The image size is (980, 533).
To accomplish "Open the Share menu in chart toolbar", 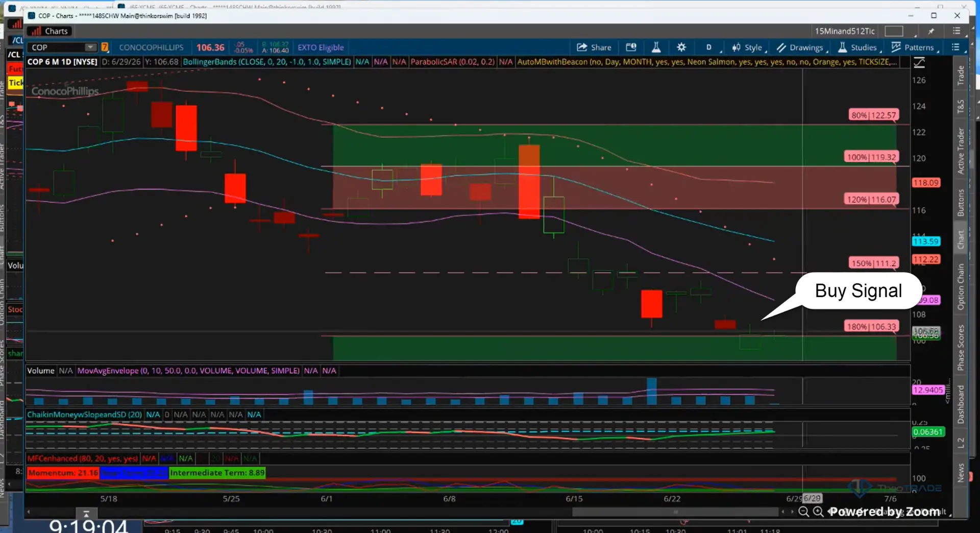I will [x=594, y=47].
